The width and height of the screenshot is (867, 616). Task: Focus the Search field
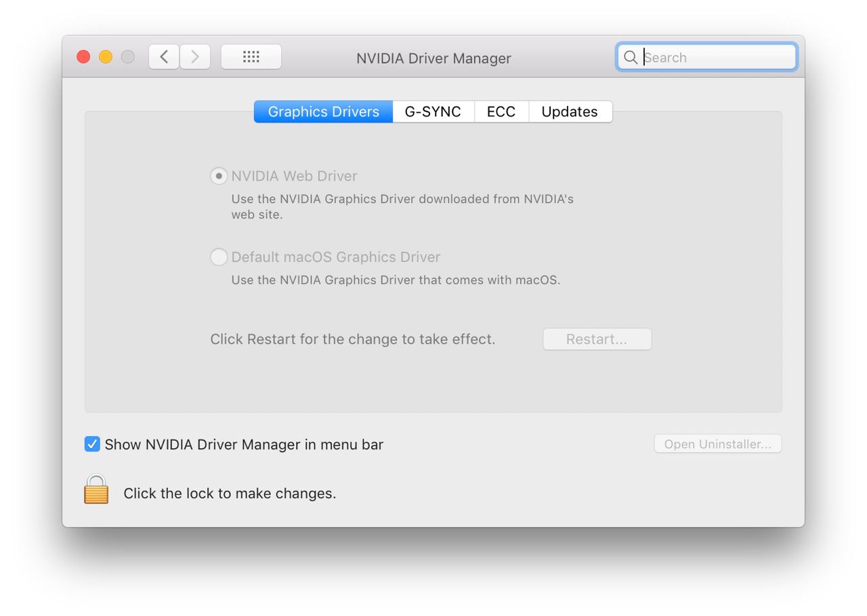point(706,58)
